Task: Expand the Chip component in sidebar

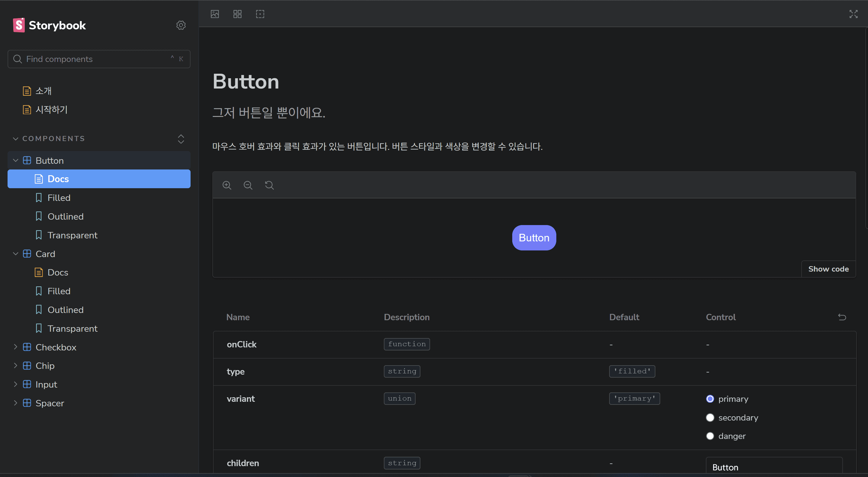Action: [x=14, y=366]
